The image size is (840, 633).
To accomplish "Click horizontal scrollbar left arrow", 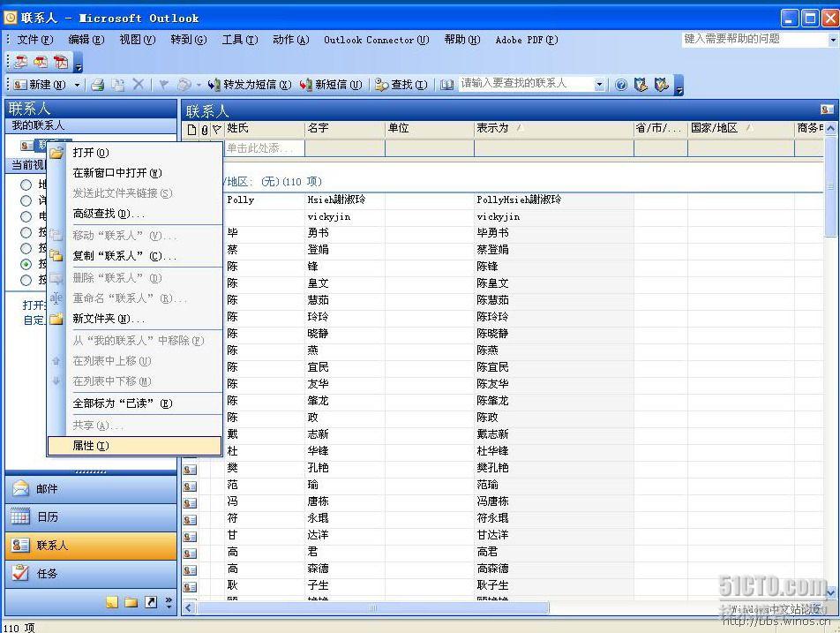I will pyautogui.click(x=189, y=607).
